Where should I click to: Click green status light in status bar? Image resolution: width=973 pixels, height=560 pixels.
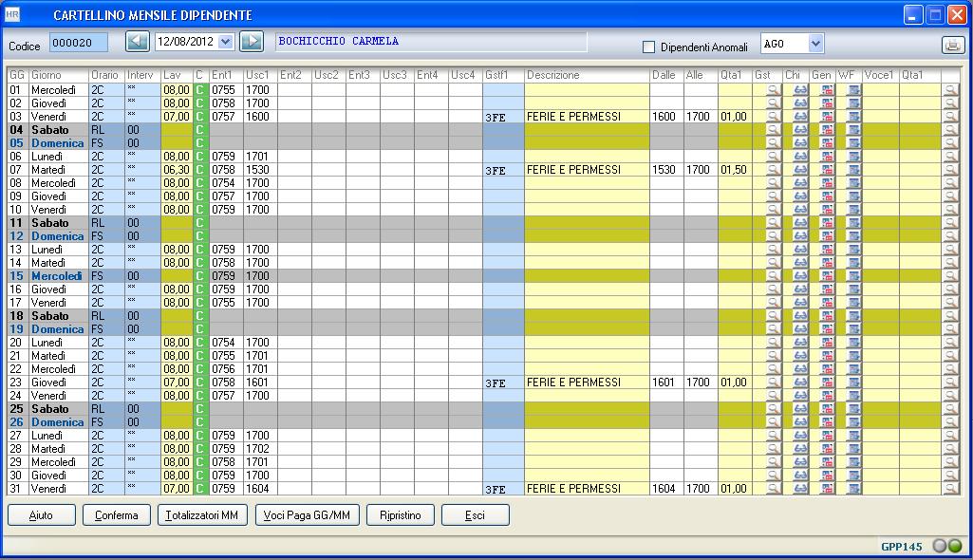pyautogui.click(x=955, y=546)
